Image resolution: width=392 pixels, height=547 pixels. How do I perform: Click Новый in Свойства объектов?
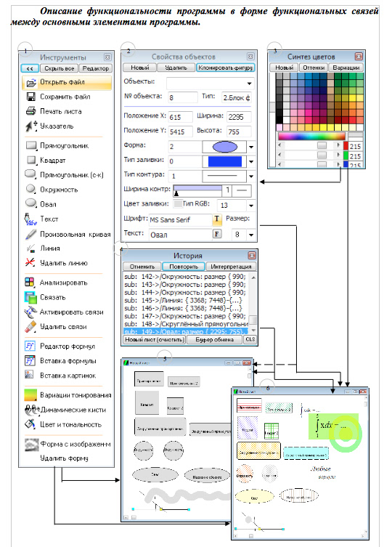[140, 68]
